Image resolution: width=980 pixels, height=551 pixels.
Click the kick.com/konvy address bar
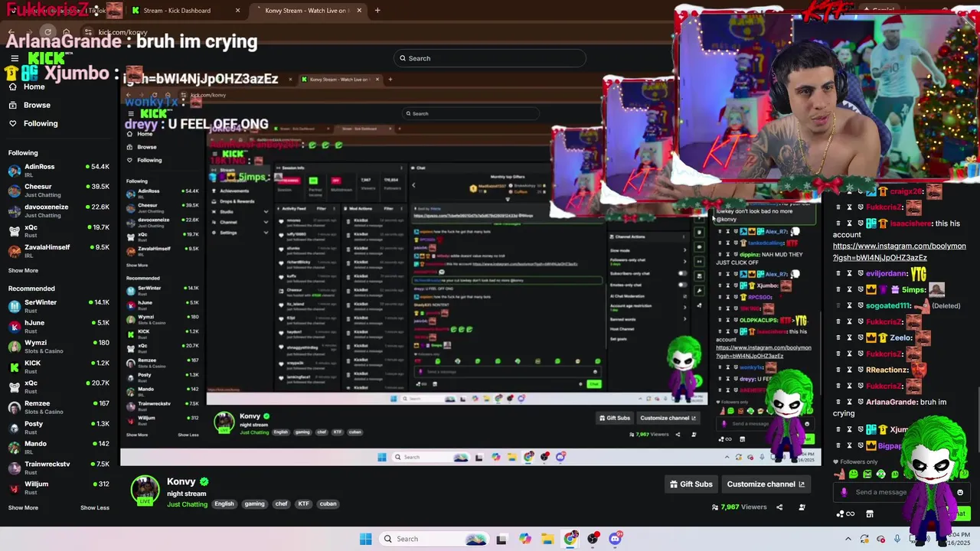click(x=122, y=32)
